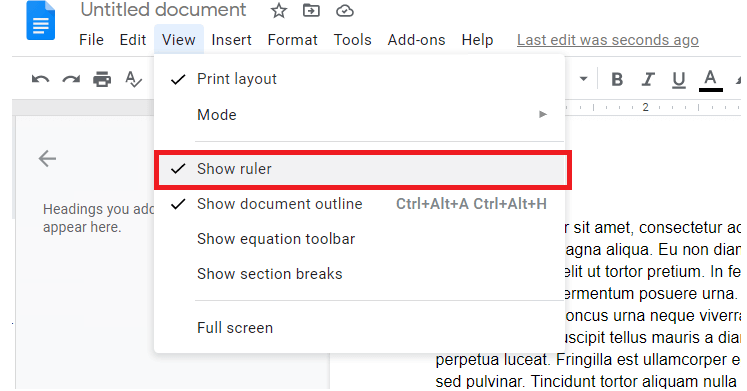
Task: Open the text color picker
Action: pyautogui.click(x=710, y=80)
